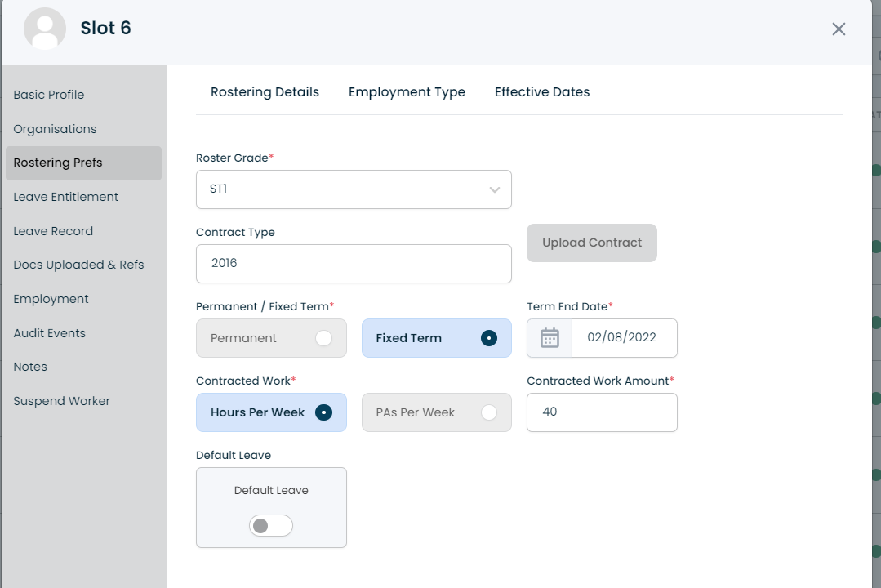Switch to the Employment Type tab

tap(407, 92)
